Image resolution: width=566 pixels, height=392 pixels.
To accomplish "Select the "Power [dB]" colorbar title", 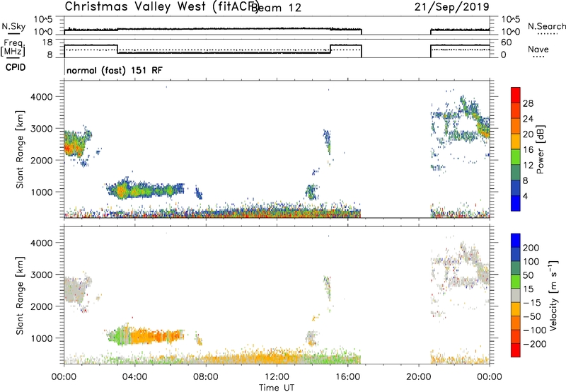I will click(540, 150).
